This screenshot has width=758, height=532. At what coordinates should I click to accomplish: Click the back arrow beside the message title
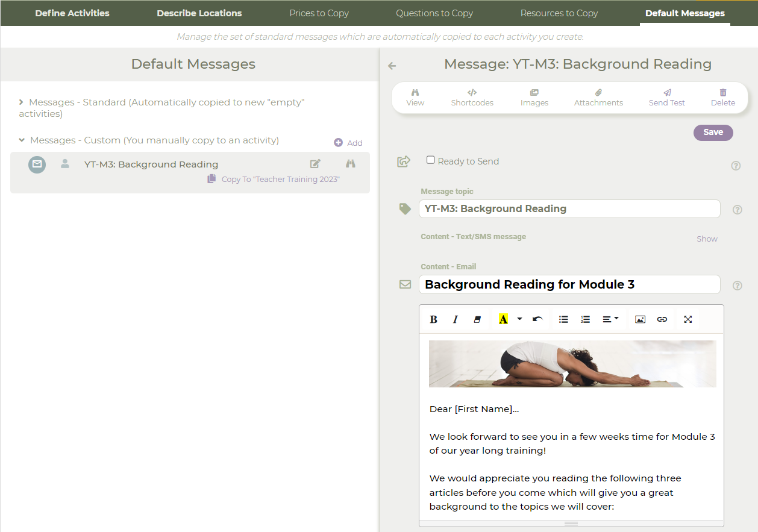point(392,66)
